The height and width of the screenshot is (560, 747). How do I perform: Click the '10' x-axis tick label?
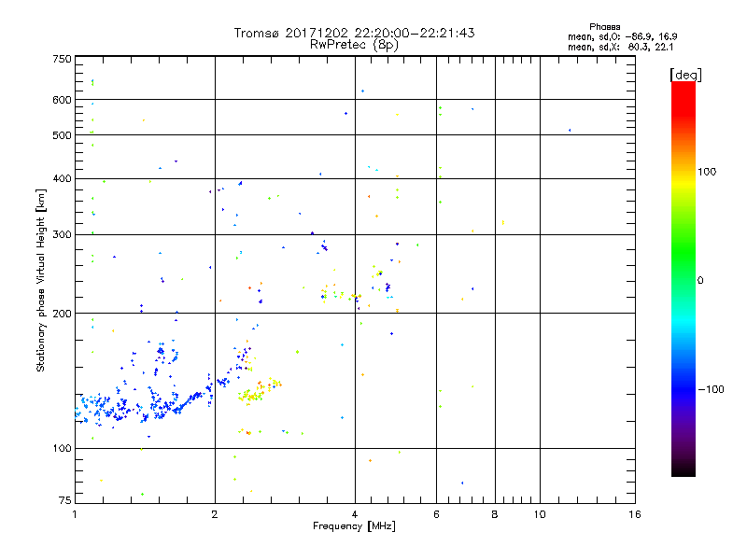(x=540, y=514)
